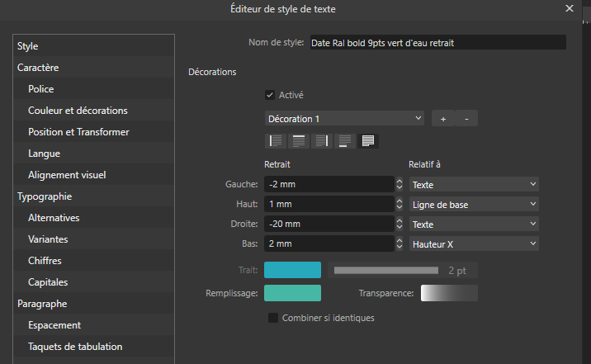
Task: Open the Alternatives section
Action: [x=93, y=218]
